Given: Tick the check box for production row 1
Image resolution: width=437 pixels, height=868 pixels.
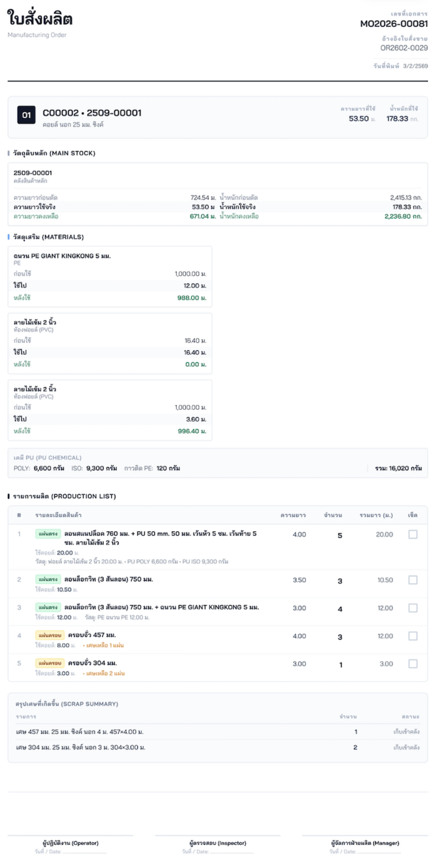Looking at the screenshot, I should pos(413,534).
